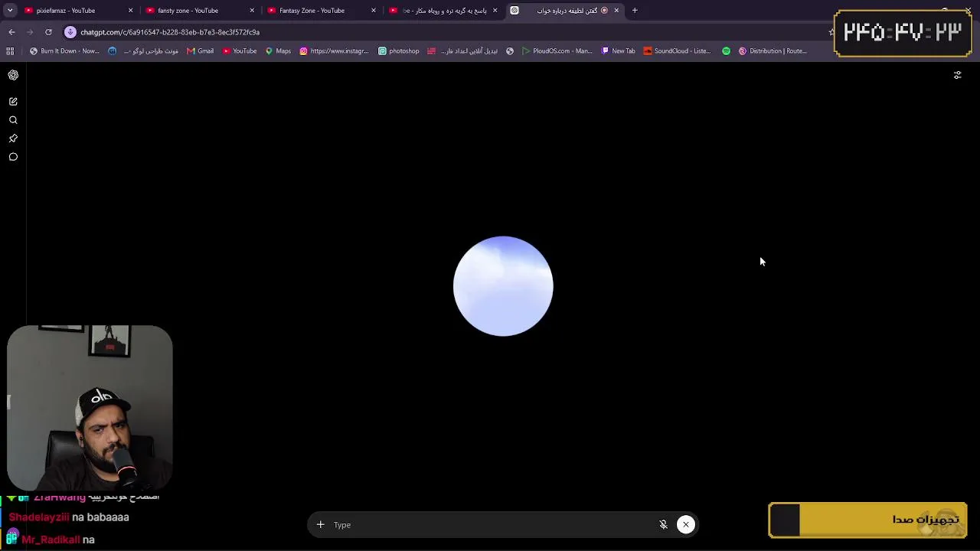The image size is (980, 551).
Task: Open the PloudOS.com bookmark
Action: click(557, 51)
